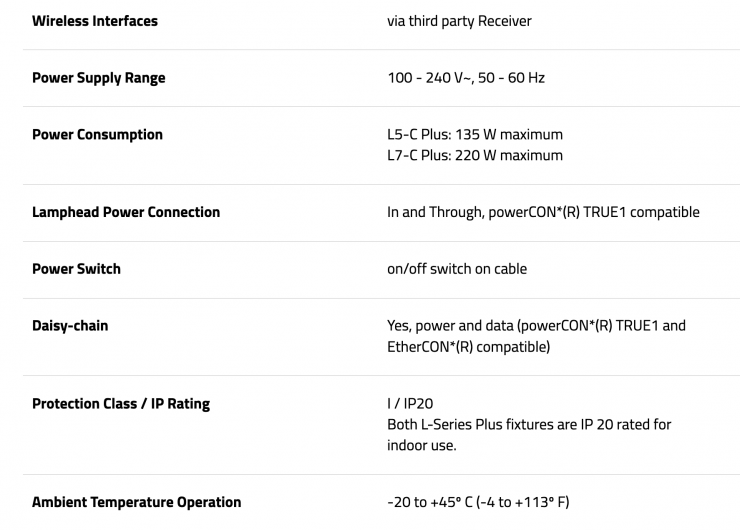Click the '100 - 240 V~, 50 - 60 Hz' value
Viewport: 740px width, 530px height.
point(465,78)
